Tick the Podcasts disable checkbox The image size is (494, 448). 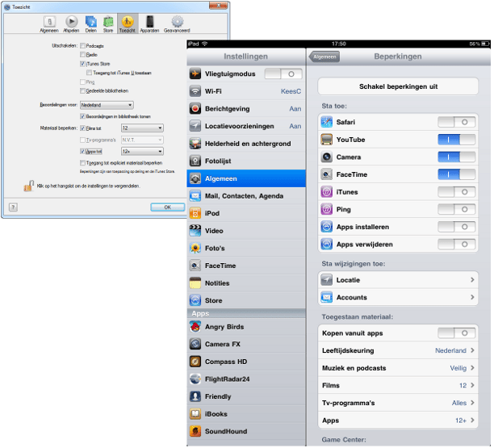[83, 46]
